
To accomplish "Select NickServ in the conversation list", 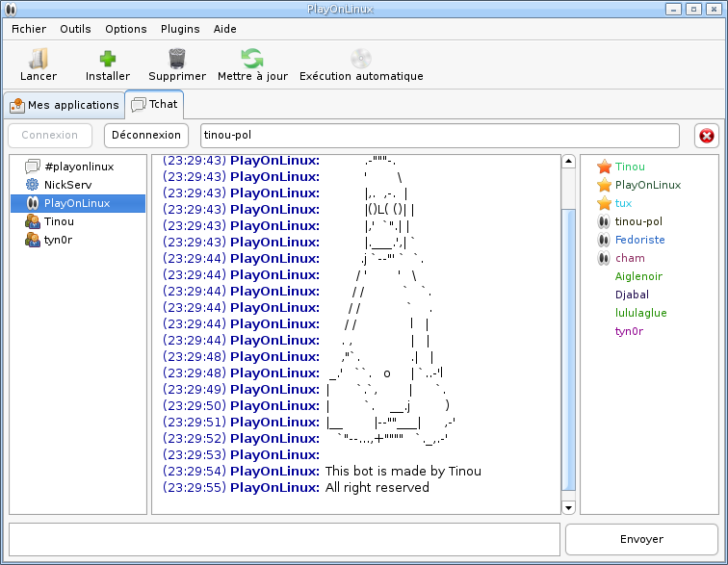I will point(67,185).
